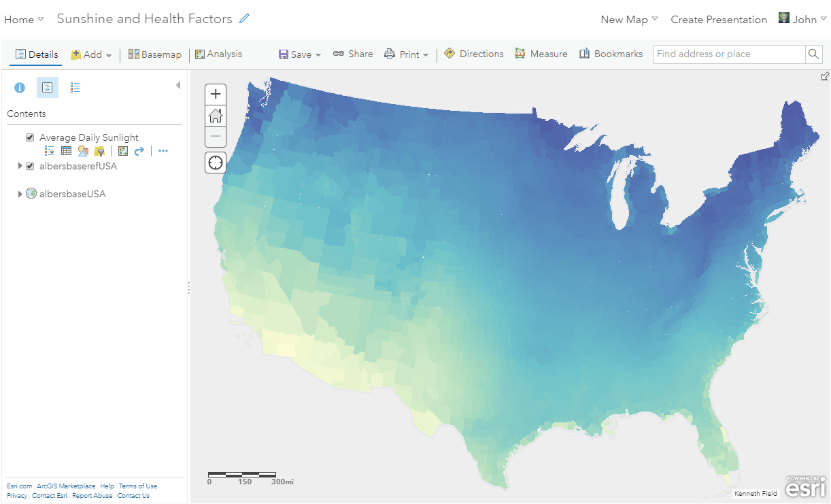Show legend for Average Daily Sunlight layer

50,151
